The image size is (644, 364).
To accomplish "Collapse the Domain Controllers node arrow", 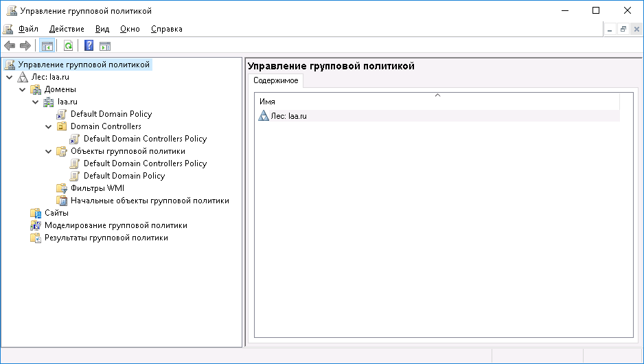I will coord(49,126).
